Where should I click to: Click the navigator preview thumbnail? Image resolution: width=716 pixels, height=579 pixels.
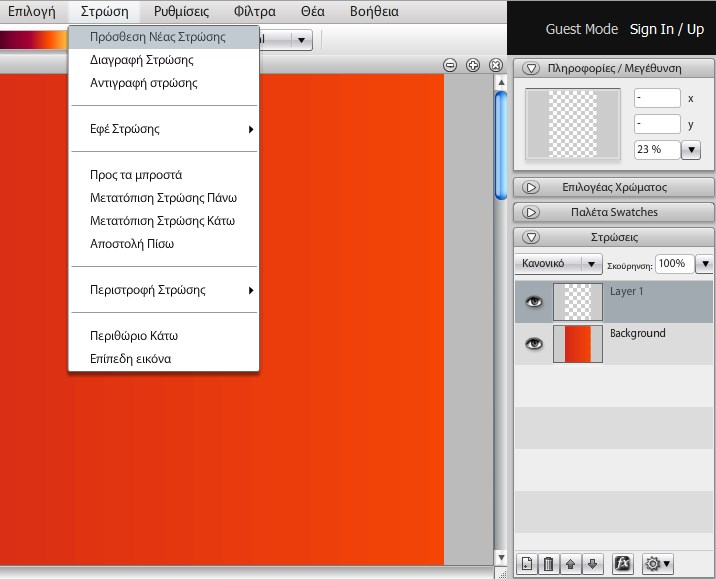click(x=573, y=124)
